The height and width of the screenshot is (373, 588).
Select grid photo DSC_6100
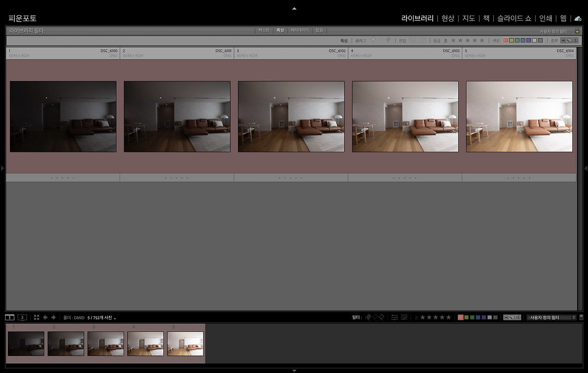tap(63, 116)
